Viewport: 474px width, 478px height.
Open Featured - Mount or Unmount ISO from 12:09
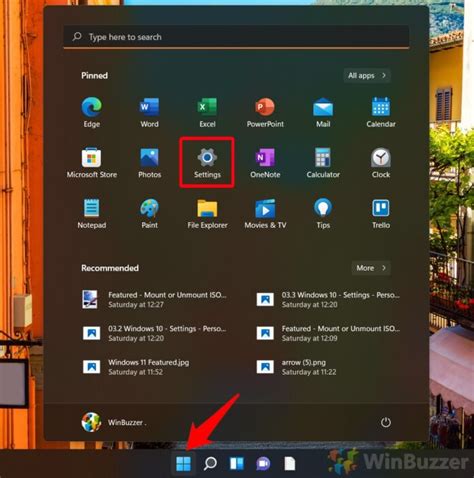(328, 333)
